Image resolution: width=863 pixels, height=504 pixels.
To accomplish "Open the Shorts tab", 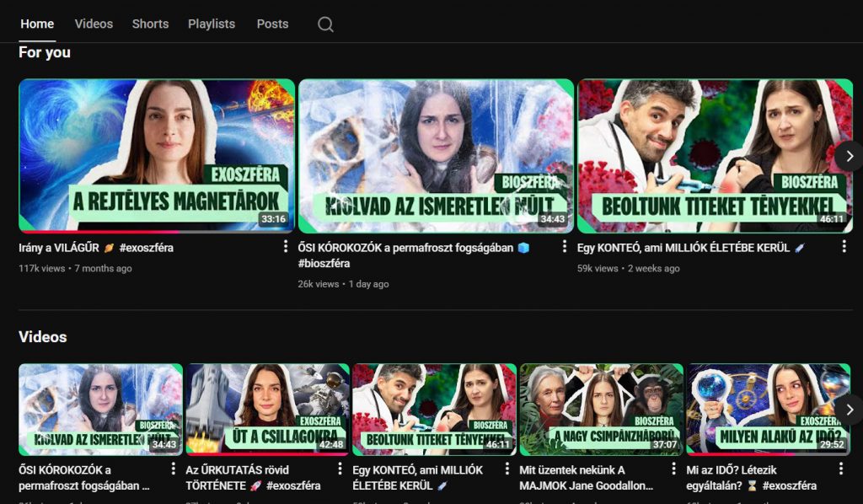I will click(x=150, y=24).
